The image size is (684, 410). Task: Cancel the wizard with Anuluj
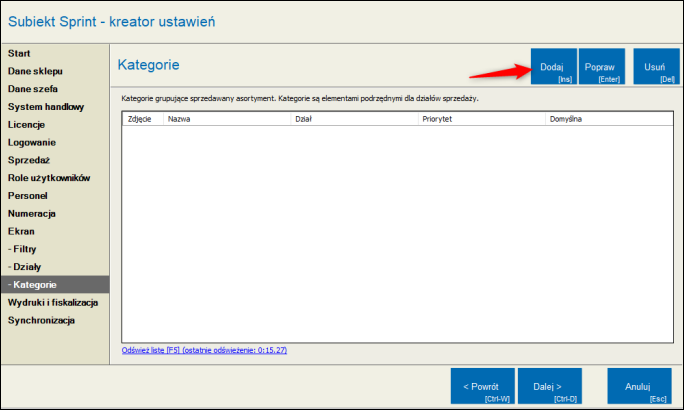[x=639, y=386]
